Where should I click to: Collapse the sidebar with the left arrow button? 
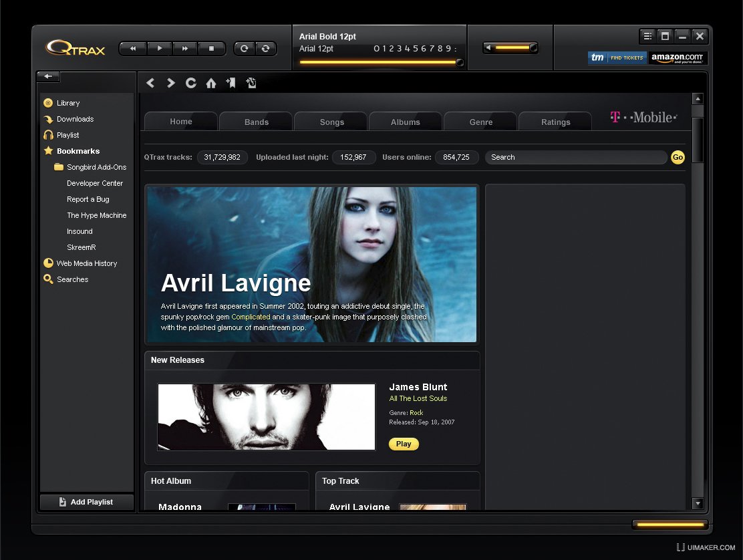click(48, 76)
